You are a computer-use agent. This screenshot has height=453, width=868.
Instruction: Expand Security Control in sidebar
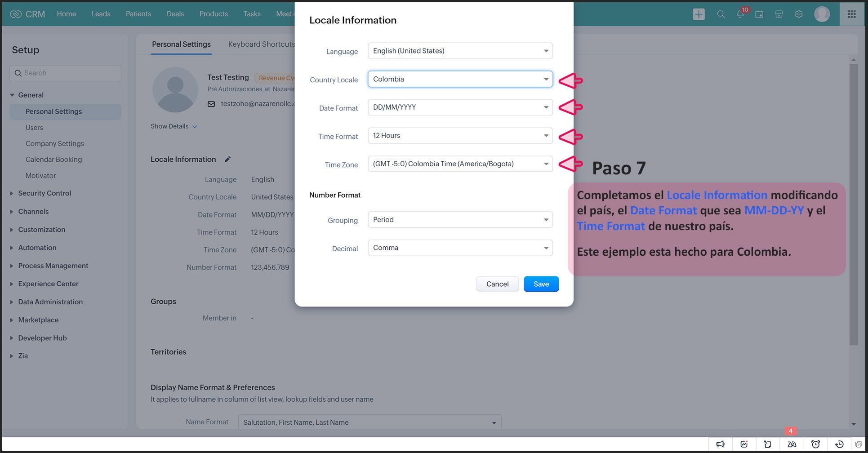[x=45, y=193]
